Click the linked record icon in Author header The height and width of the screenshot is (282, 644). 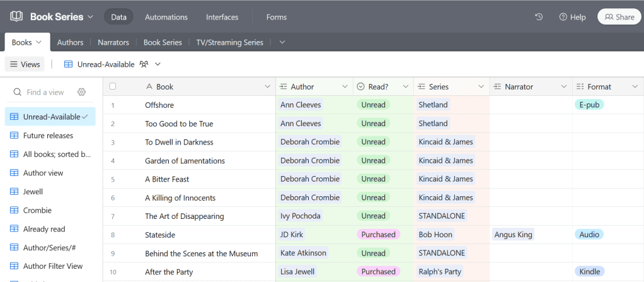(x=284, y=86)
